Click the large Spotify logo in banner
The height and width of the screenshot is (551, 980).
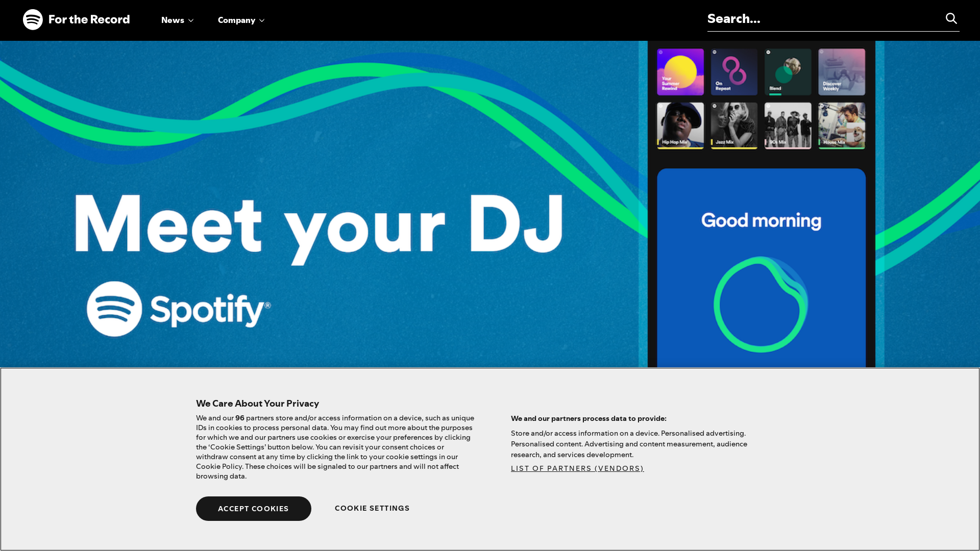[179, 309]
